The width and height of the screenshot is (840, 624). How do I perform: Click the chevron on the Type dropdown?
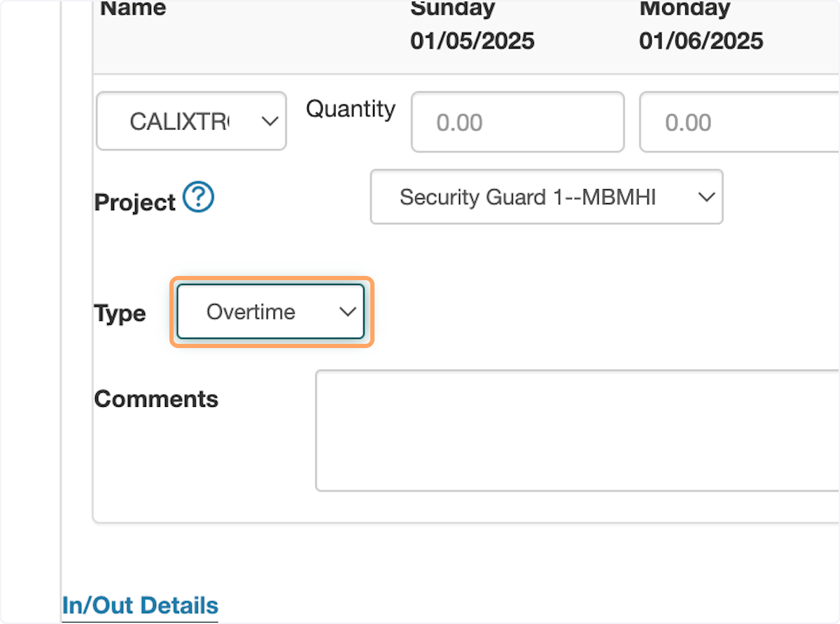(x=348, y=312)
